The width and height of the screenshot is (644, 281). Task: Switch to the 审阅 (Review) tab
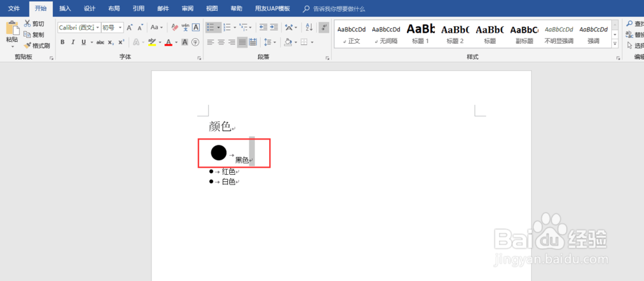click(x=187, y=8)
